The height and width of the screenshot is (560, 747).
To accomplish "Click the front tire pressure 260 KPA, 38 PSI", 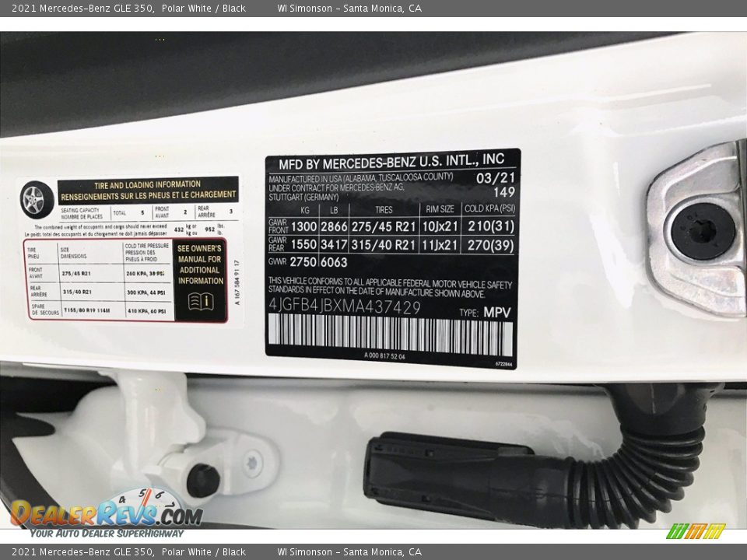I will (x=146, y=274).
